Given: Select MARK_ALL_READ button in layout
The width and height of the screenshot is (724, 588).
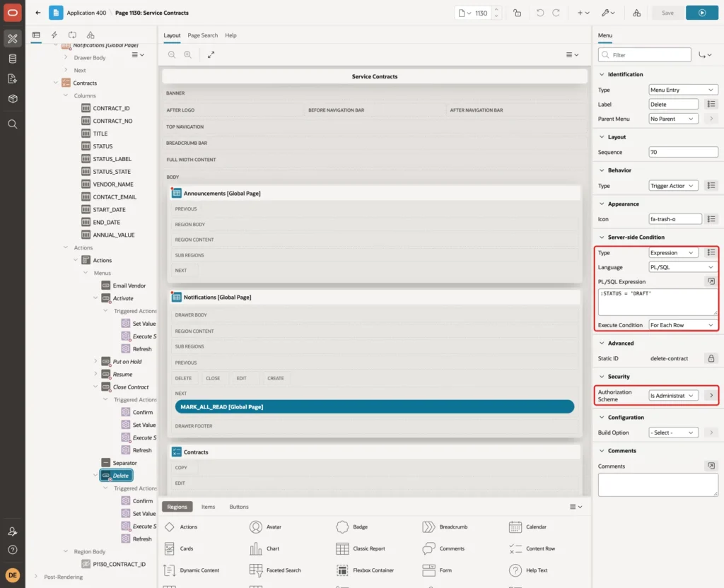Looking at the screenshot, I should pos(375,406).
